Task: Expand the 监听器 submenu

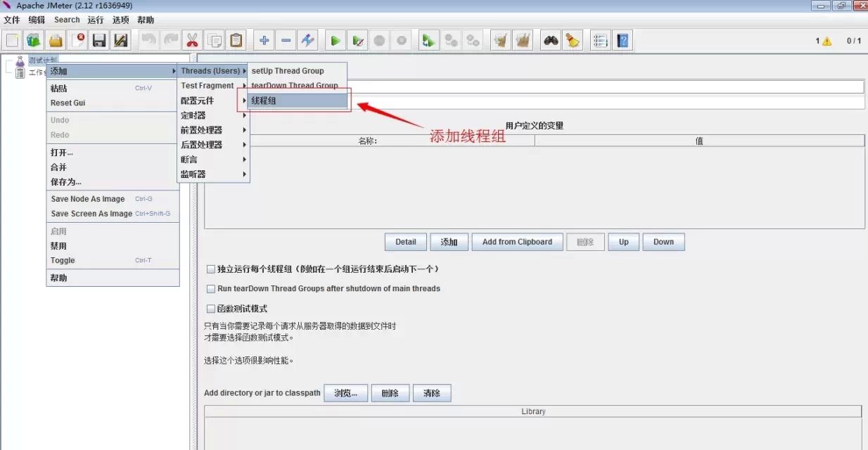Action: [x=213, y=174]
